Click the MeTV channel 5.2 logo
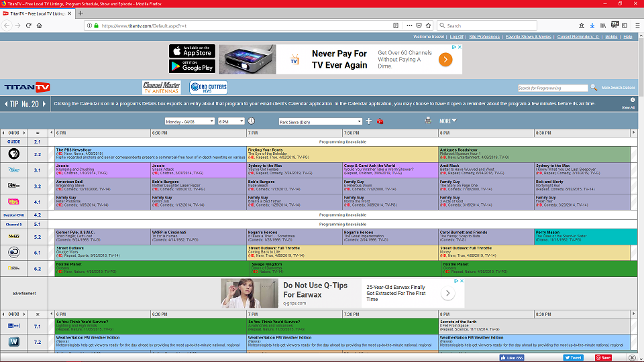This screenshot has width=644, height=362. click(x=13, y=237)
